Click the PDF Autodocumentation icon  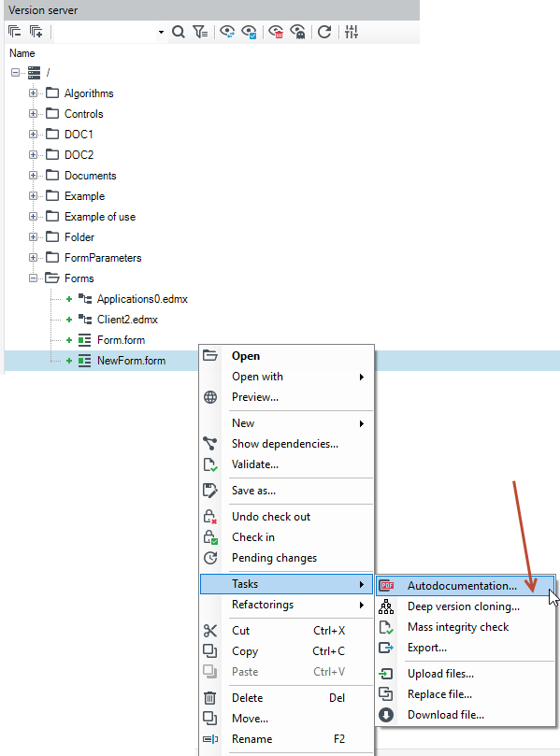[x=386, y=586]
